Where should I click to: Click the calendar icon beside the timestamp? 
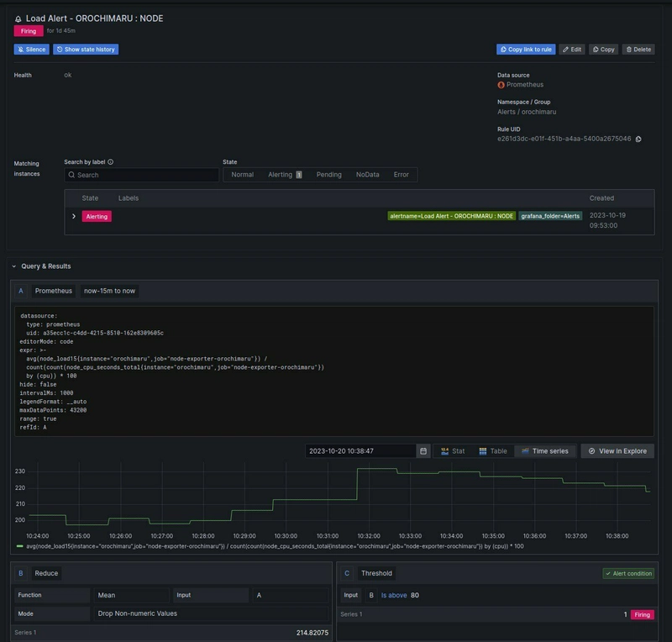(423, 451)
